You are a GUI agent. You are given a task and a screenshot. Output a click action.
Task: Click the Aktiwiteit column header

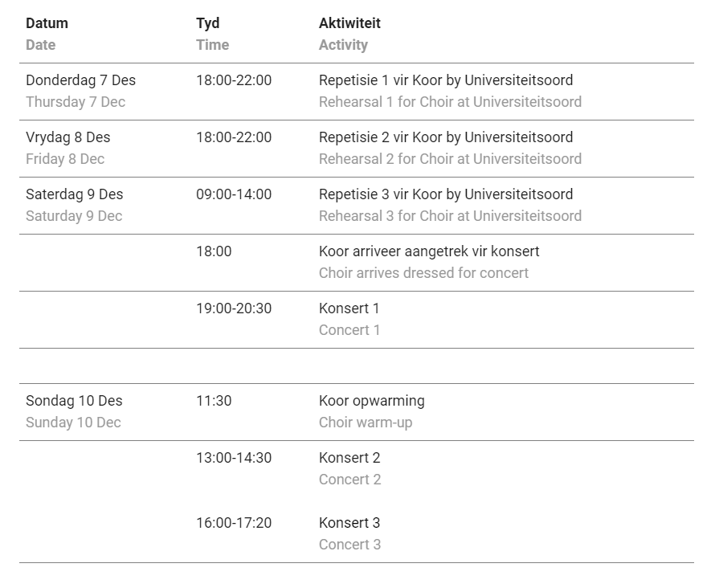point(349,23)
